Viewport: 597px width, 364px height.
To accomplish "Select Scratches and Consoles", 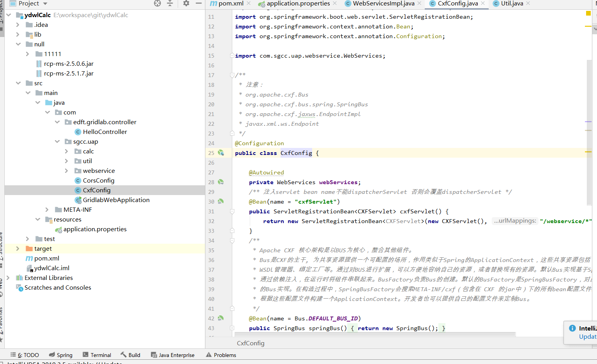I will (x=58, y=288).
